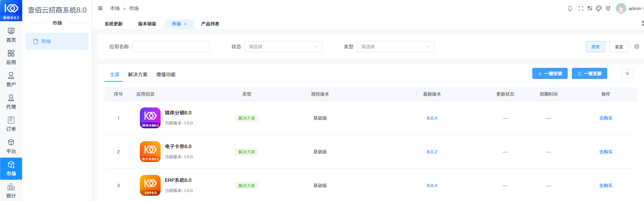This screenshot has height=201, width=644.
Task: Click 市场 breadcrumb root link
Action: (x=115, y=8)
